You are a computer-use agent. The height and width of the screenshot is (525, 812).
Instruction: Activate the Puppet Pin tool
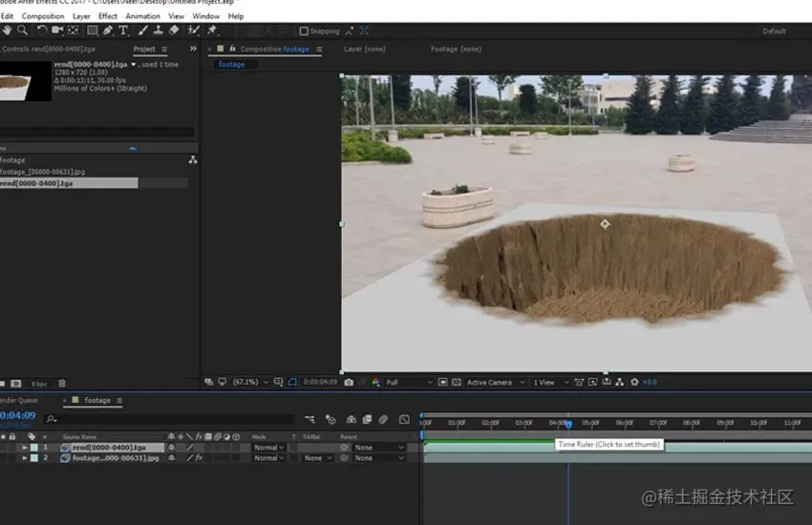[211, 31]
